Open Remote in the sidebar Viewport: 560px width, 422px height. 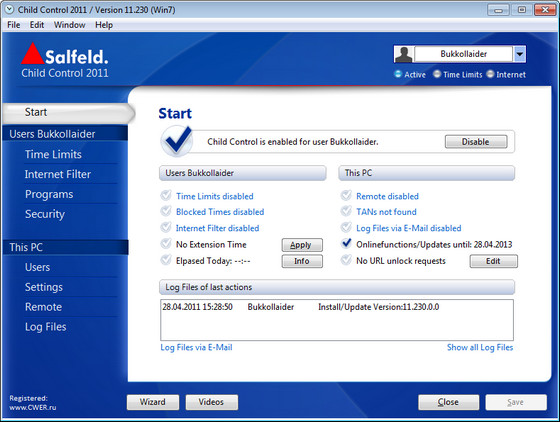(43, 307)
